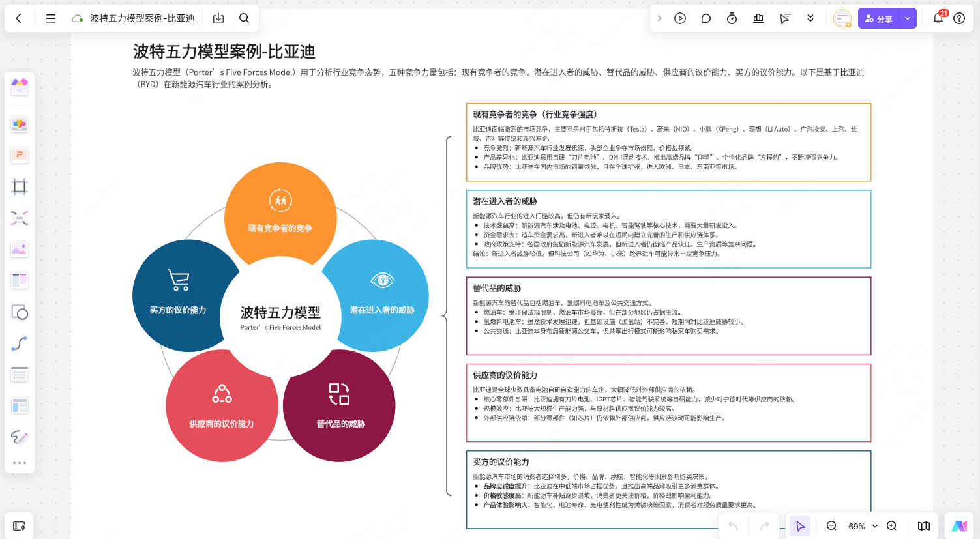Click heading 现有竞争者的竞争（行业竞争强度）
980x539 pixels.
pyautogui.click(x=535, y=114)
